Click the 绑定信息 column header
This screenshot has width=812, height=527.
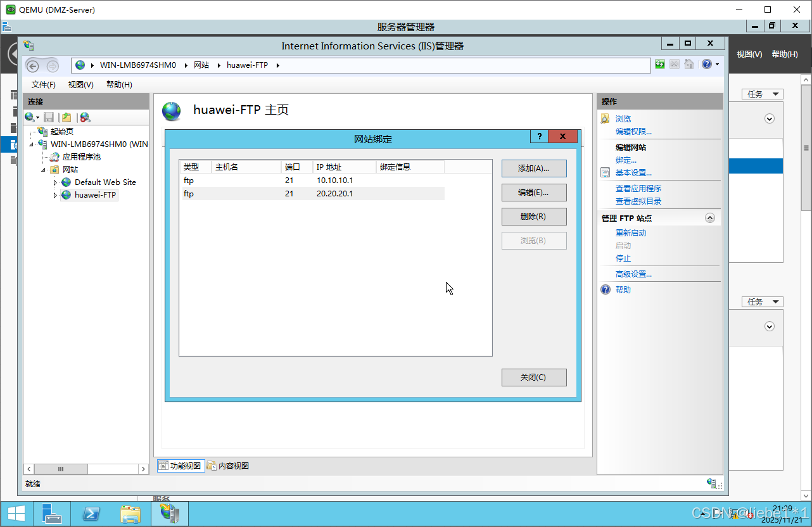coord(410,167)
